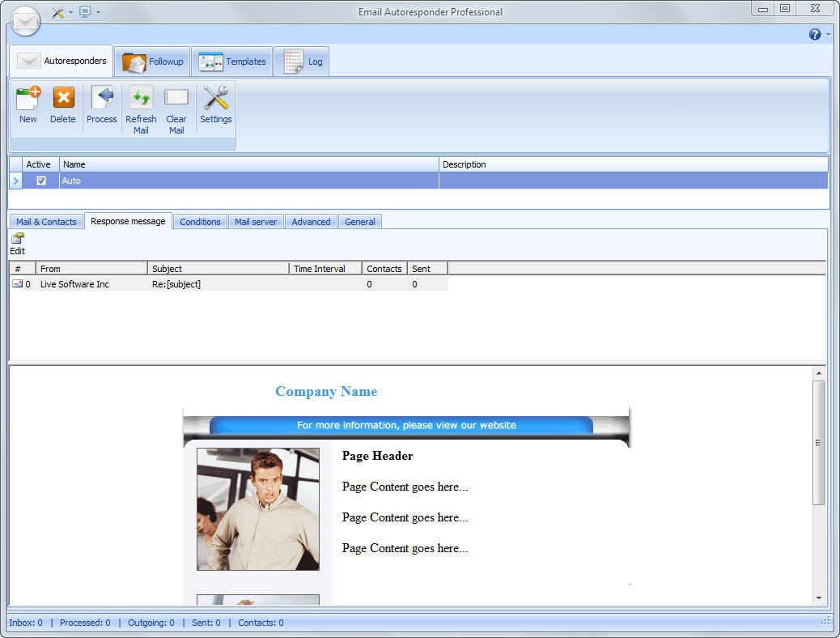840x638 pixels.
Task: Click the Sent column header
Action: tap(427, 269)
